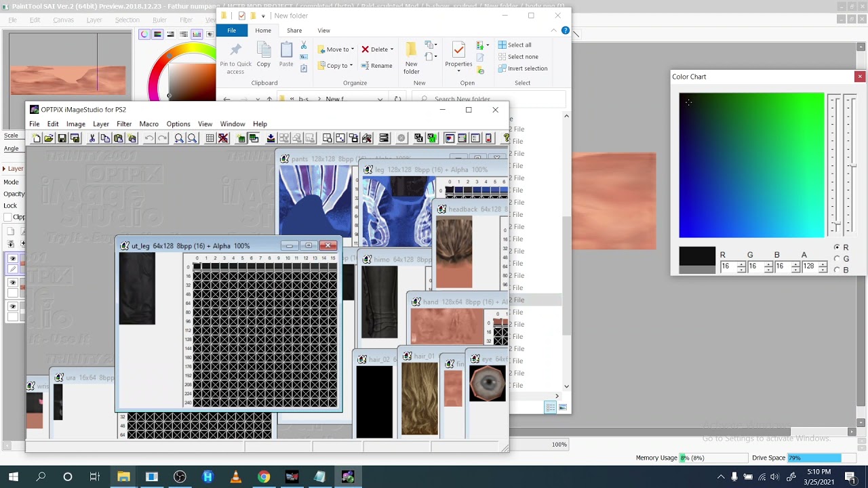The image size is (868, 488).
Task: Click Explorer refresh button
Action: pyautogui.click(x=397, y=100)
